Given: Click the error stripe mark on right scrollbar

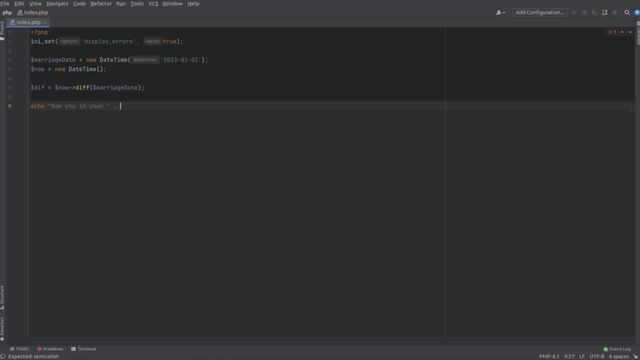Looking at the screenshot, I should pyautogui.click(x=631, y=110).
